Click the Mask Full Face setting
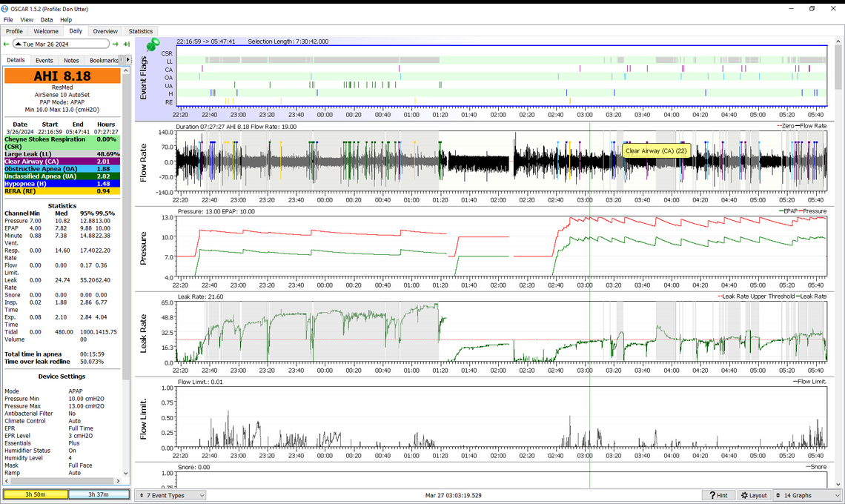The width and height of the screenshot is (845, 504). tap(48, 465)
